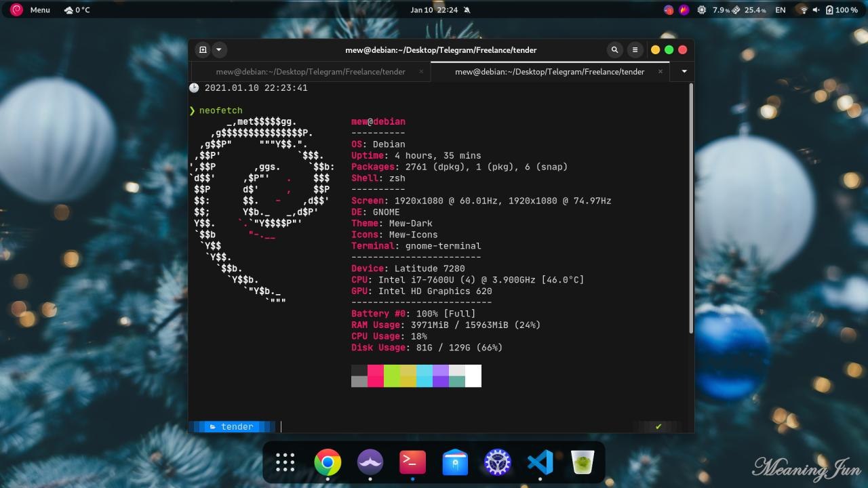Launch Visual Studio Code from dock
The width and height of the screenshot is (868, 488).
tap(540, 462)
